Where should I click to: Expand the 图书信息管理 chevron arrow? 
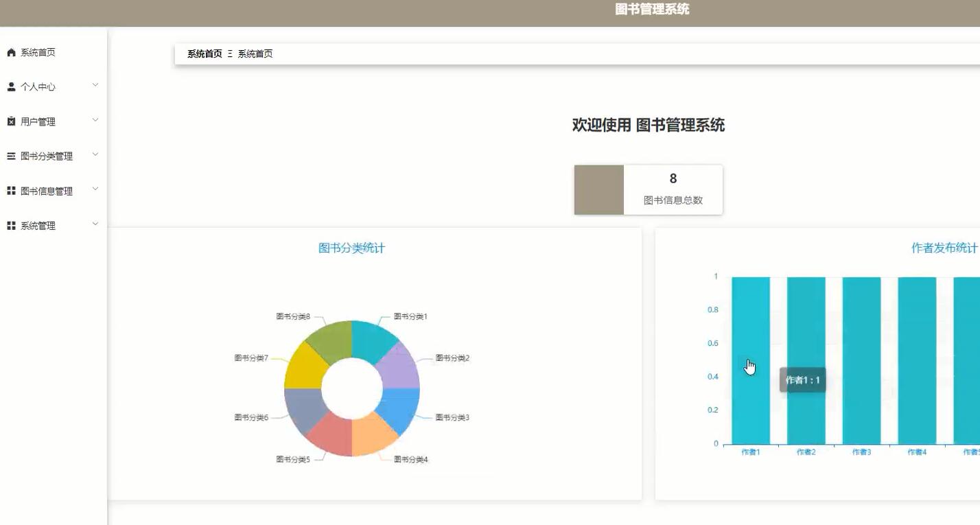(x=95, y=189)
